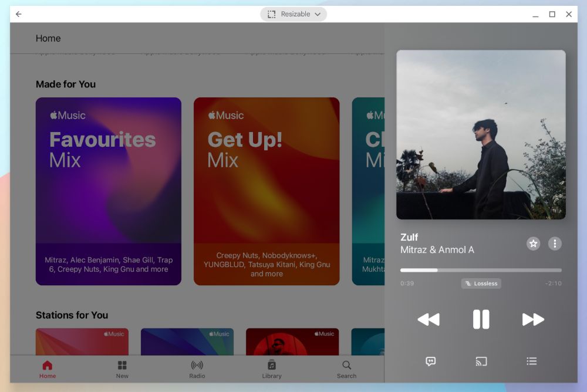Open the first red station thumbnail
This screenshot has height=392, width=587.
tap(82, 342)
